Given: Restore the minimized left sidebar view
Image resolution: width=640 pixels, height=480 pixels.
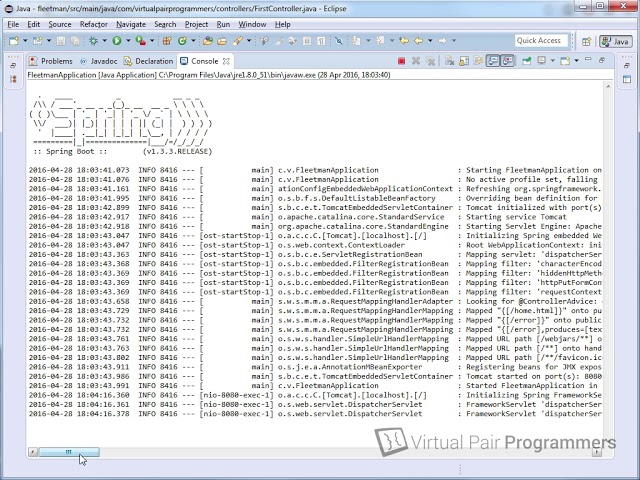Looking at the screenshot, I should pos(13,65).
